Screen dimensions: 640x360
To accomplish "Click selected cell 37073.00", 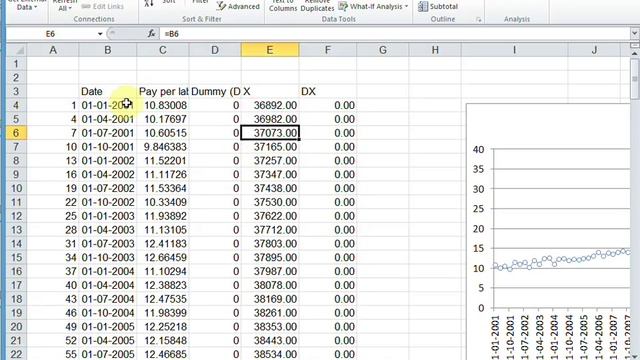I will click(270, 133).
